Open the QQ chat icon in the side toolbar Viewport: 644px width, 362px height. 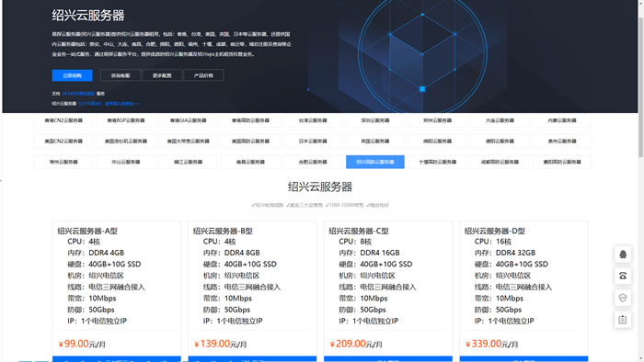pyautogui.click(x=623, y=255)
